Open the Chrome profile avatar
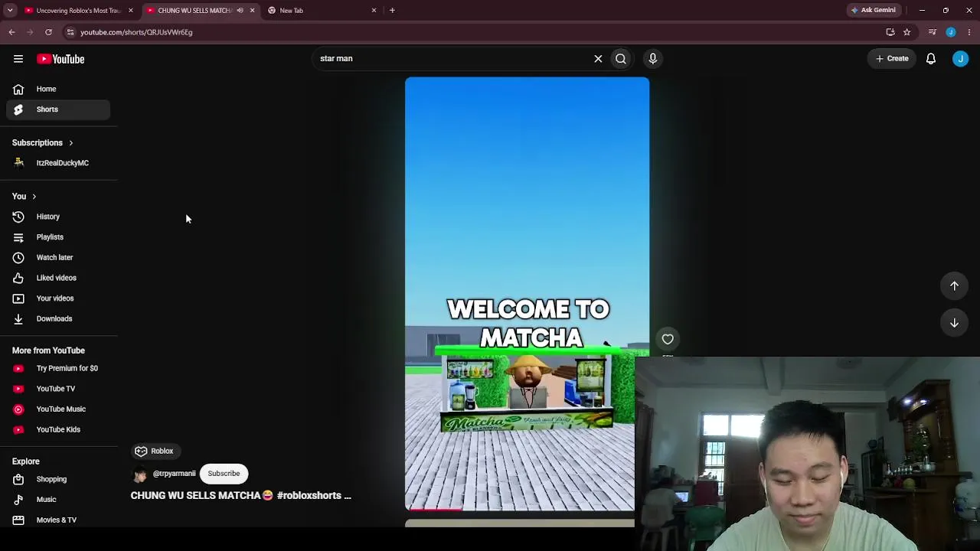 (951, 32)
